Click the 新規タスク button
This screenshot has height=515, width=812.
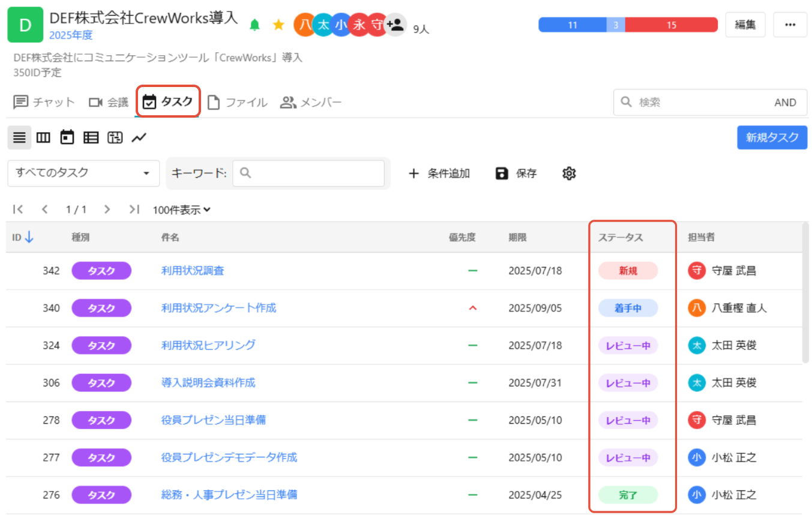[x=772, y=137]
